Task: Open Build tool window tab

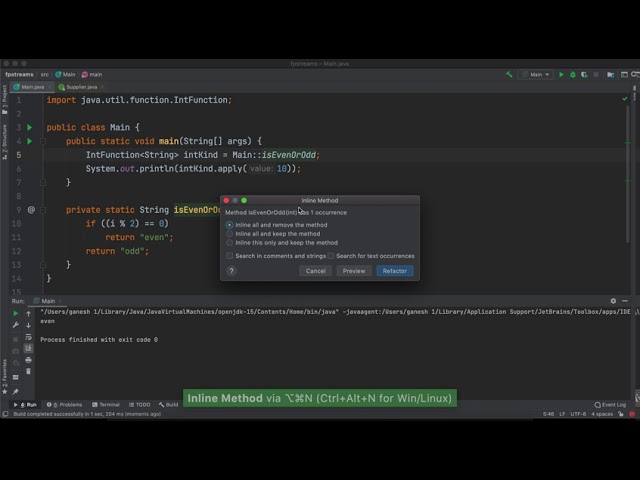Action: [169, 405]
